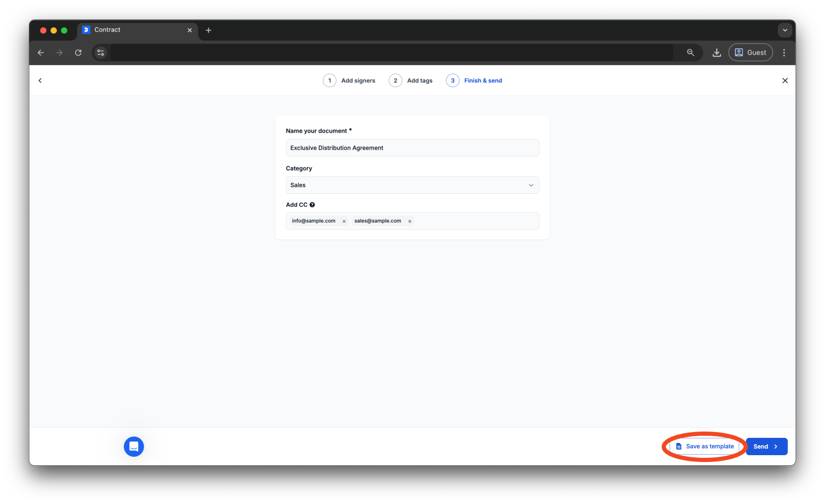Remove sales@sample.com from CC
The width and height of the screenshot is (825, 504).
click(x=410, y=221)
